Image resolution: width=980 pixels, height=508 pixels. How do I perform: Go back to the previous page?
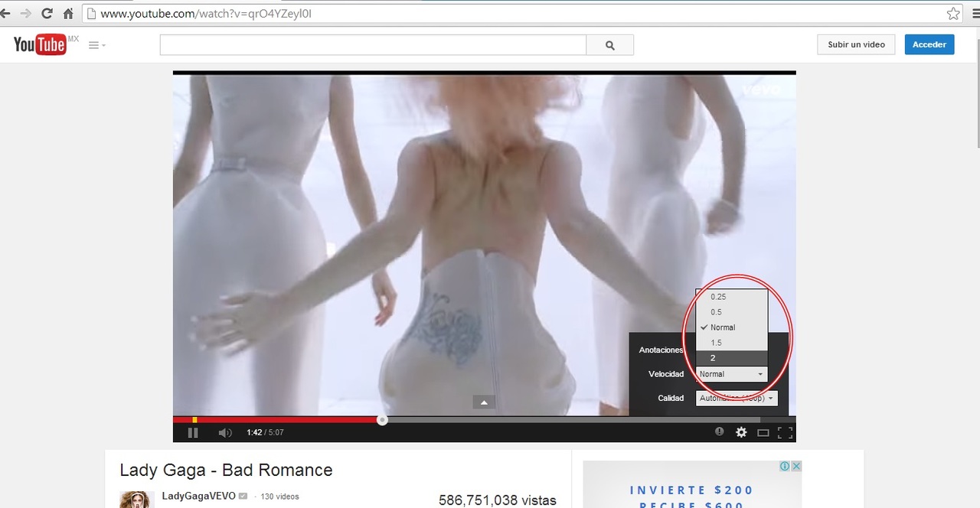point(5,14)
